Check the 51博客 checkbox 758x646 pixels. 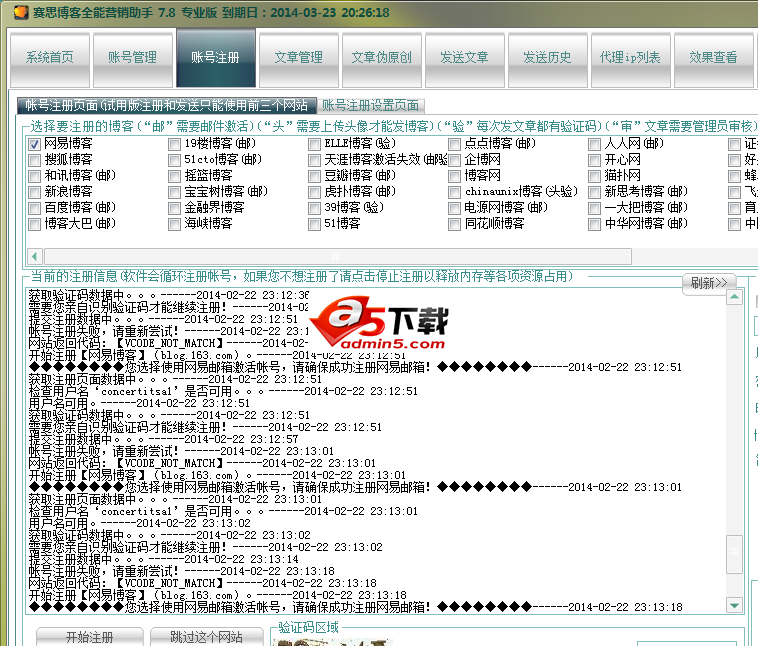314,224
